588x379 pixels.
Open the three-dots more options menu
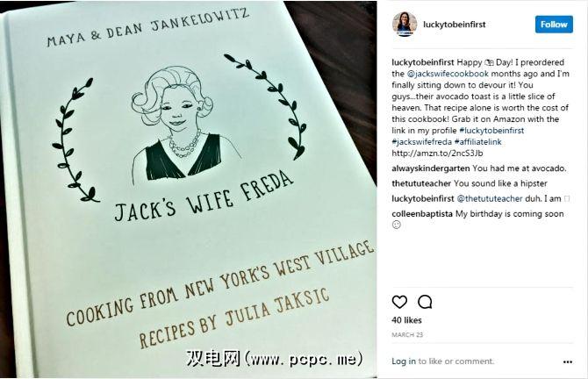pos(567,361)
